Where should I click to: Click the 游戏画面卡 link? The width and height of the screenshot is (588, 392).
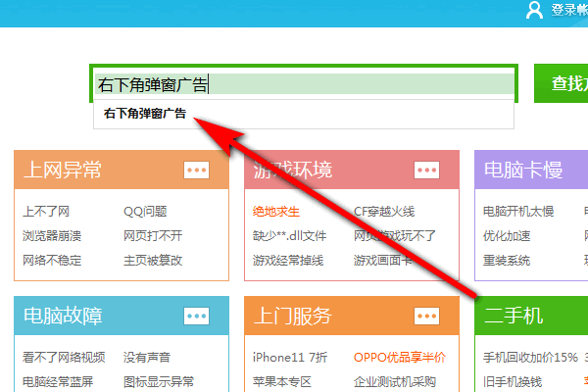pyautogui.click(x=383, y=261)
